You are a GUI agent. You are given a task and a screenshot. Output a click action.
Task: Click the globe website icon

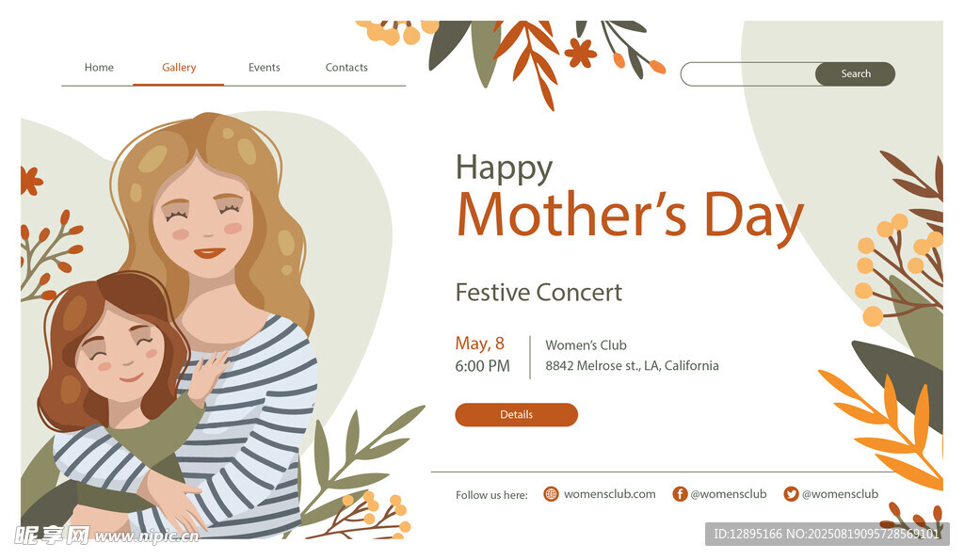tap(552, 494)
